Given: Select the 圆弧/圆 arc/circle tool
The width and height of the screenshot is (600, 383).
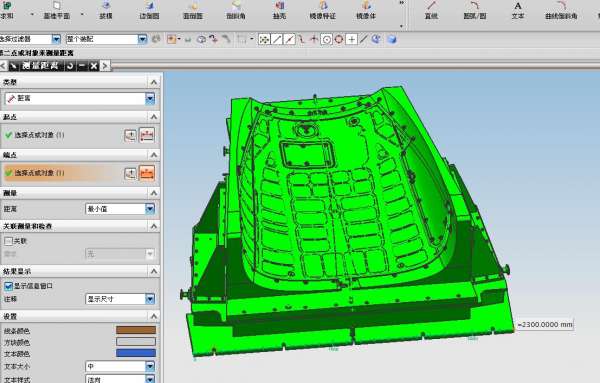Looking at the screenshot, I should [x=474, y=10].
